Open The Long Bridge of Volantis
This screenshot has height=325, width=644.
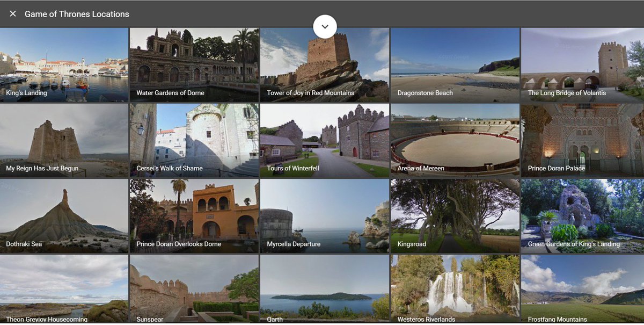click(582, 65)
